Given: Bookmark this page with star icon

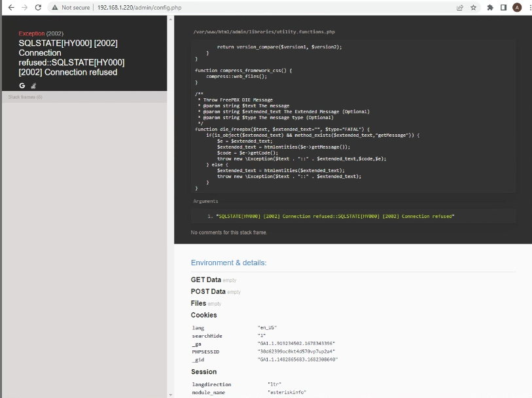Looking at the screenshot, I should click(474, 7).
